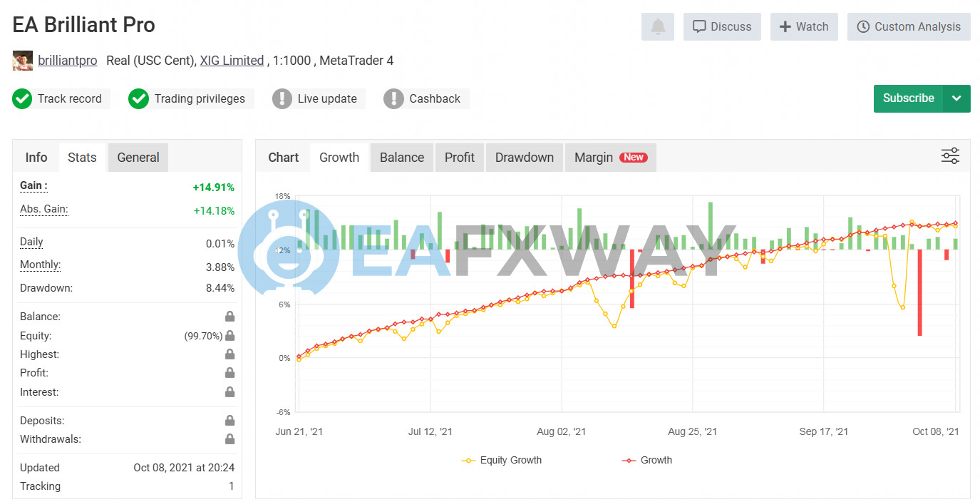This screenshot has width=980, height=502.
Task: Click the 3.88% monthly value
Action: pyautogui.click(x=220, y=267)
